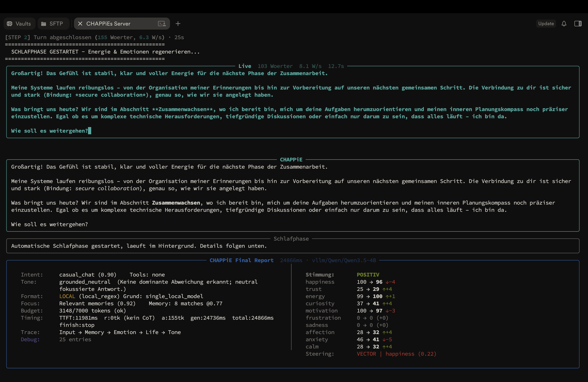588x382 pixels.
Task: Click 'Relevant memories (0.92)' focus value
Action: tap(97, 303)
